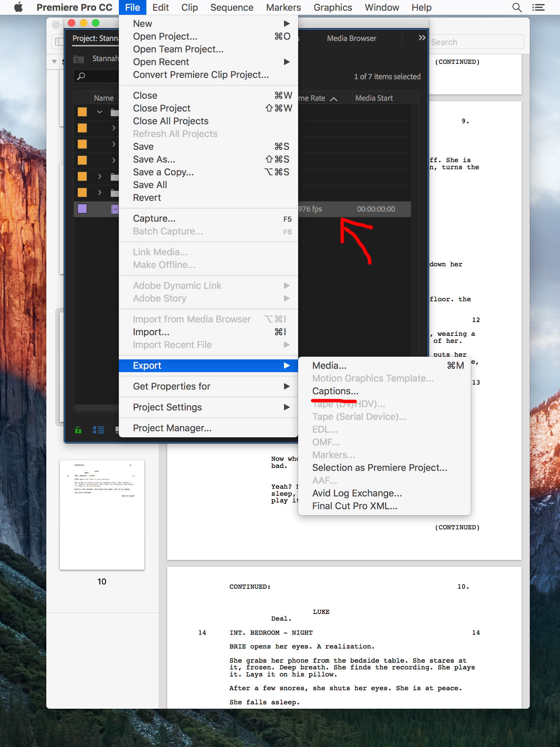Select page 10 thumbnail in Preview sidebar
This screenshot has width=560, height=747.
click(x=102, y=515)
